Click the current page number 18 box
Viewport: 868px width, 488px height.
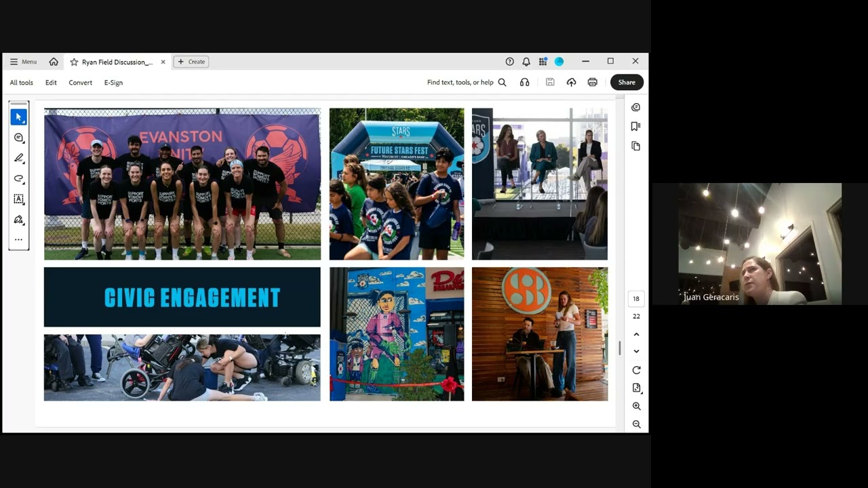tap(636, 298)
